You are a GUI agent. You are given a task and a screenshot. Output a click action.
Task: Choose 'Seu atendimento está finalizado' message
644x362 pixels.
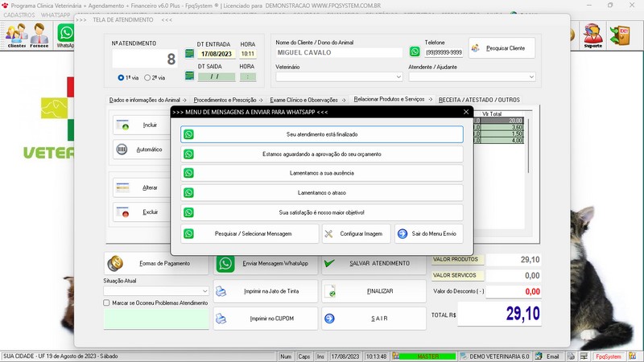click(322, 134)
